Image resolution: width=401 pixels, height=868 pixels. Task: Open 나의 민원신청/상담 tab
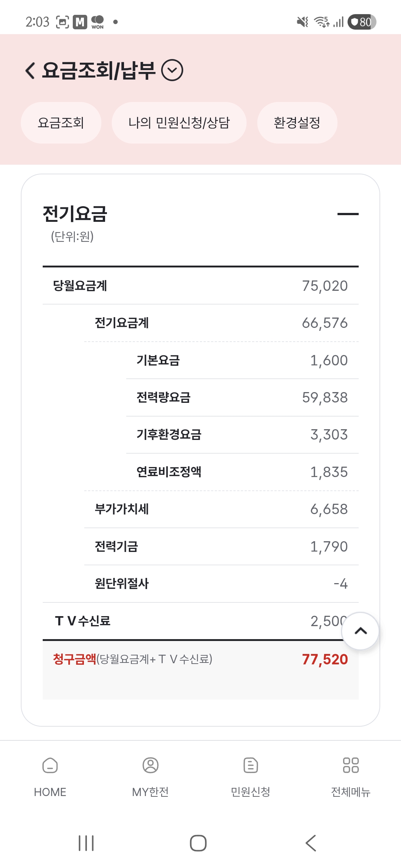tap(179, 123)
